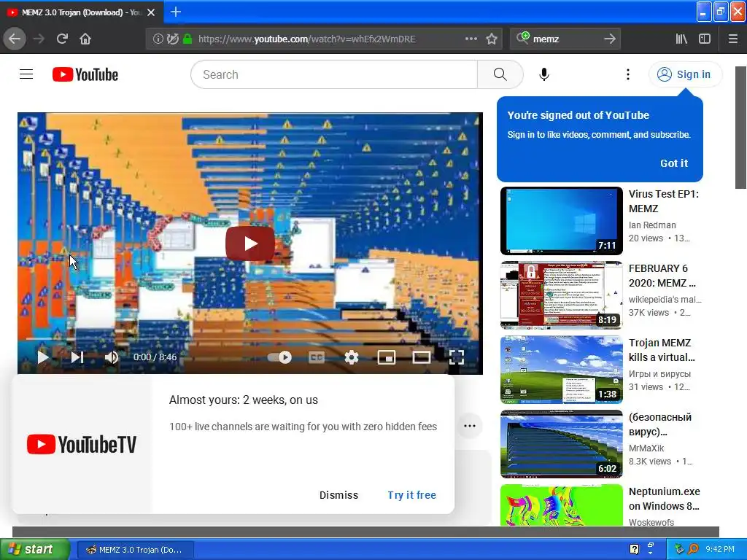
Task: Click the player's small play control
Action: pyautogui.click(x=43, y=357)
